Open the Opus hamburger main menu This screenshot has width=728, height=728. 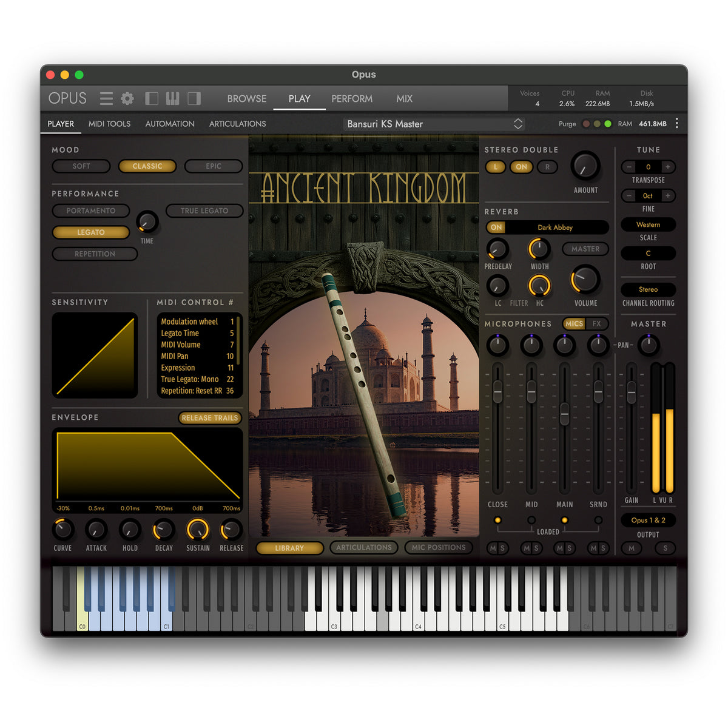click(106, 98)
